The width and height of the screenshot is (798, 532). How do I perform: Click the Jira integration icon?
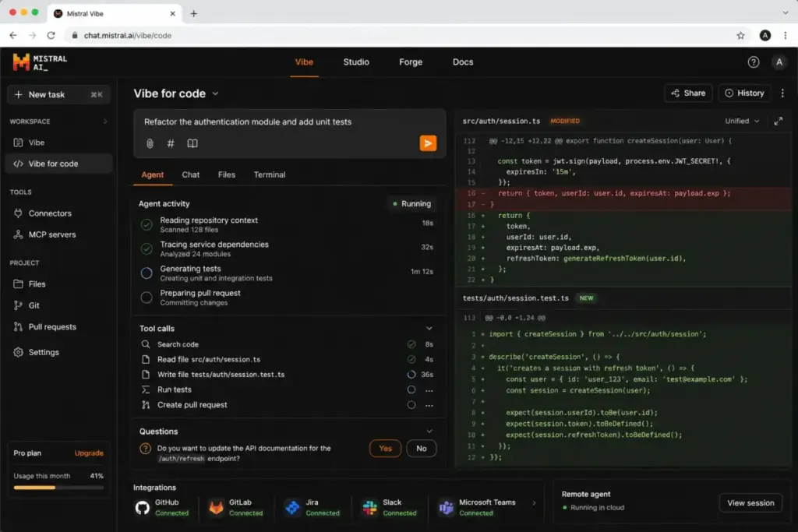pyautogui.click(x=293, y=508)
